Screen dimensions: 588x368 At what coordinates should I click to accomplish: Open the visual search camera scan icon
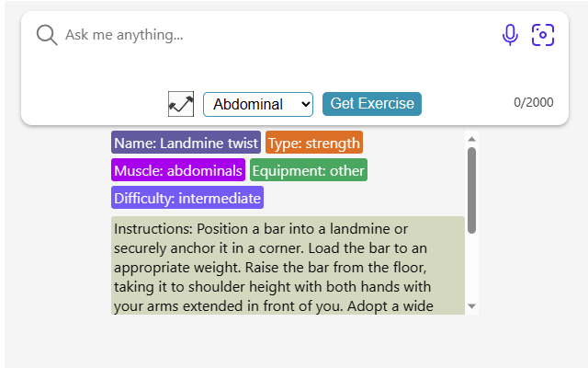[x=543, y=35]
